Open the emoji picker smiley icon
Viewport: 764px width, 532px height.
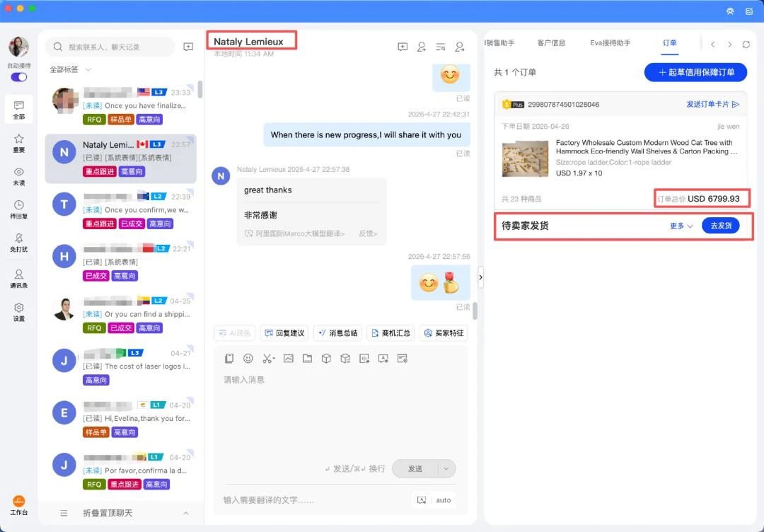(248, 359)
